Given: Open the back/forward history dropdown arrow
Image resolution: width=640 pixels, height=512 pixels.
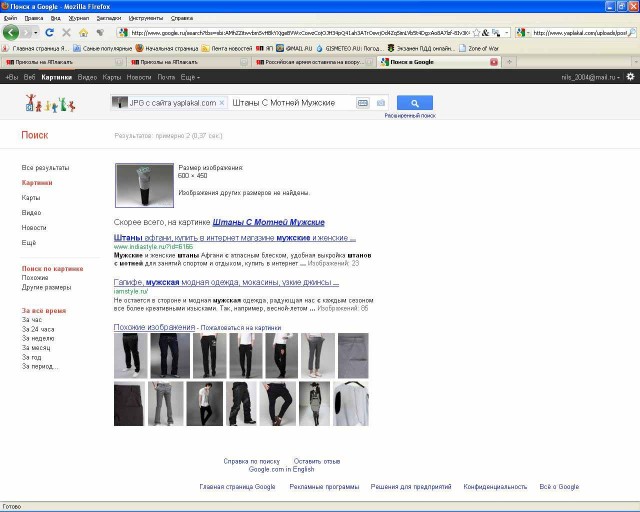Looking at the screenshot, I should tap(36, 32).
